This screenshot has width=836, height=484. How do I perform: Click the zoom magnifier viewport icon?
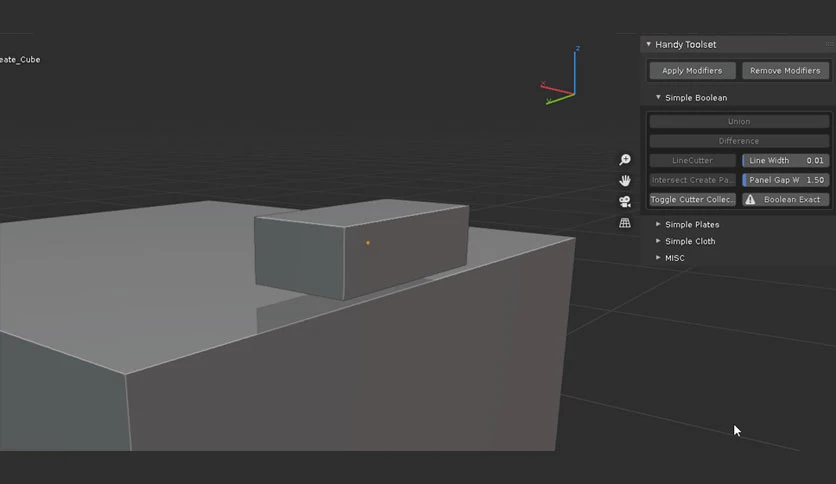pyautogui.click(x=624, y=159)
